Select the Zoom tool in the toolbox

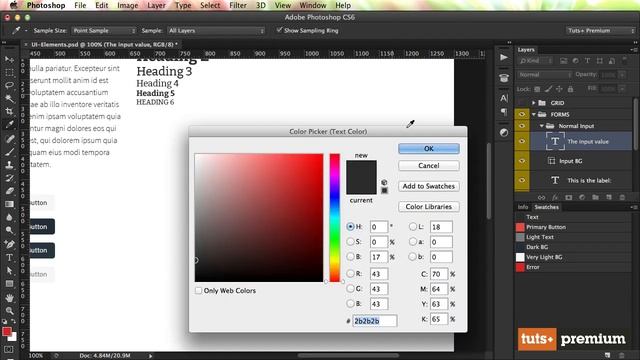pyautogui.click(x=9, y=311)
